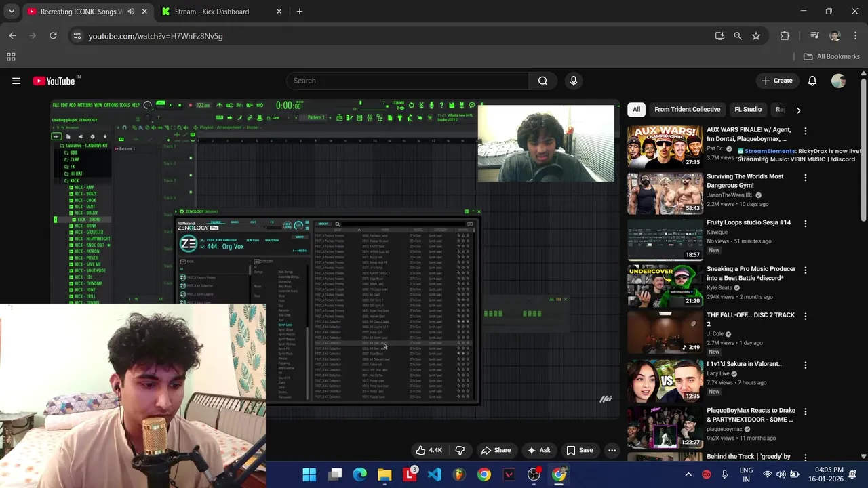The image size is (868, 488).
Task: Open options for THE FALL-OFF DISC 2 TRACK 2
Action: (x=806, y=317)
